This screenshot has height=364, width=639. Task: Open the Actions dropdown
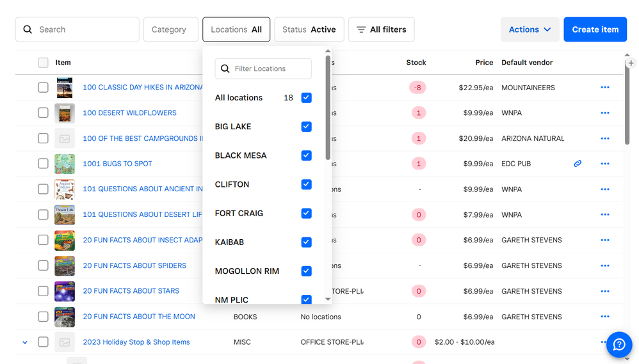coord(530,29)
